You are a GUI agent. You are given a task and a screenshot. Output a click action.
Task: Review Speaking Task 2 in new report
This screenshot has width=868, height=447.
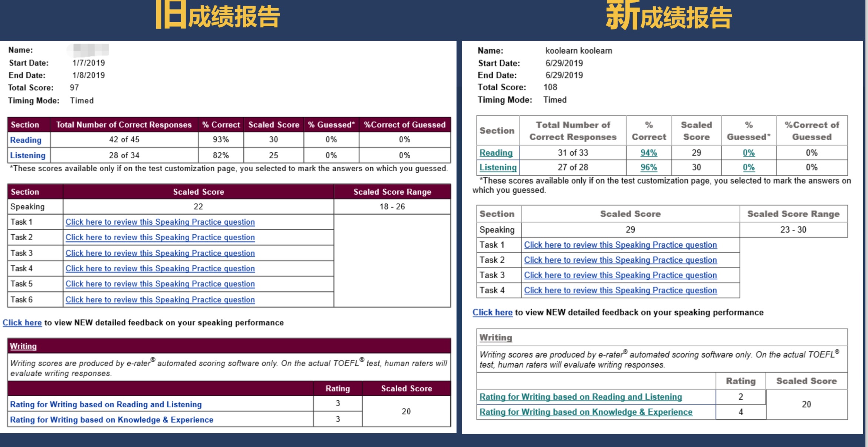click(620, 260)
